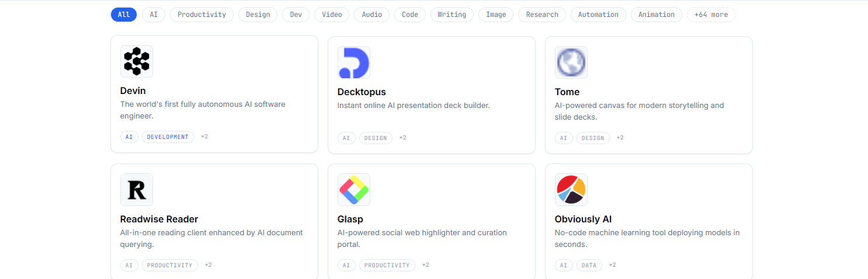Screen dimensions: 868x279
Task: Click PRODUCTIVITY tag on Readwise Reader card
Action: click(169, 265)
